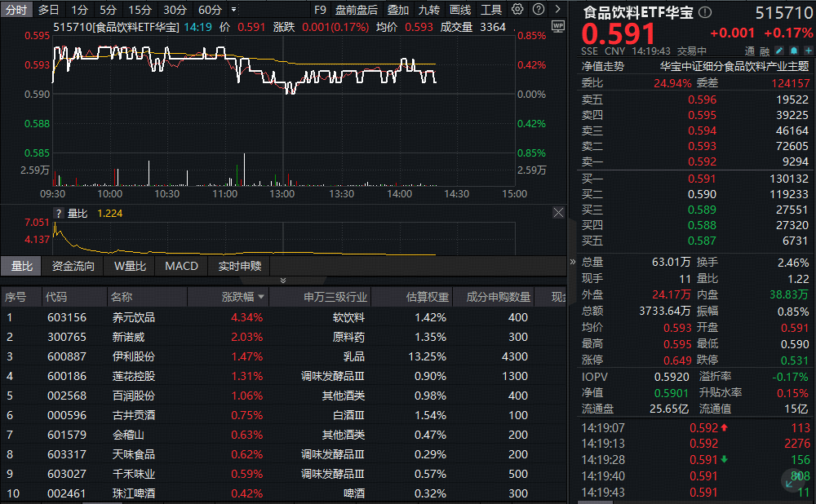Click the info icon beside 食品饮料ETF华宝
The image size is (816, 504).
[705, 12]
